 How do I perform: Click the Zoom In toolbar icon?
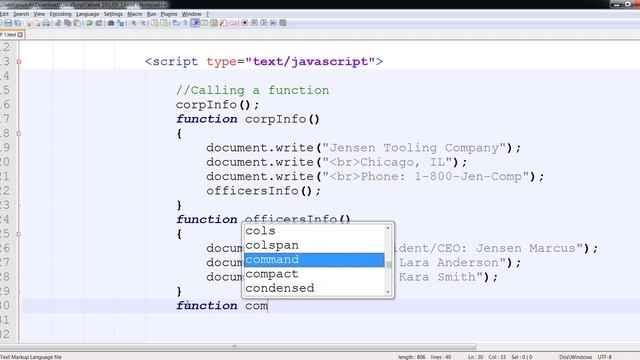click(x=133, y=23)
